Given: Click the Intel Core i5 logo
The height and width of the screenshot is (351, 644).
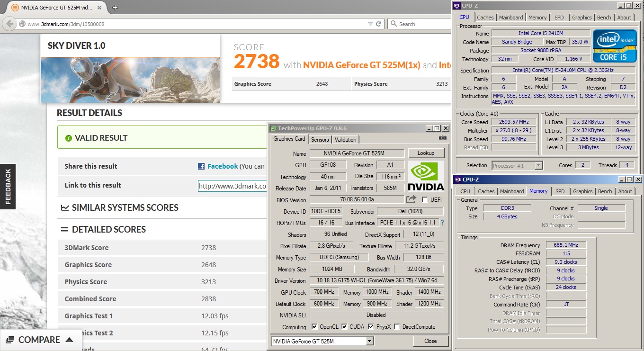Looking at the screenshot, I should click(615, 45).
